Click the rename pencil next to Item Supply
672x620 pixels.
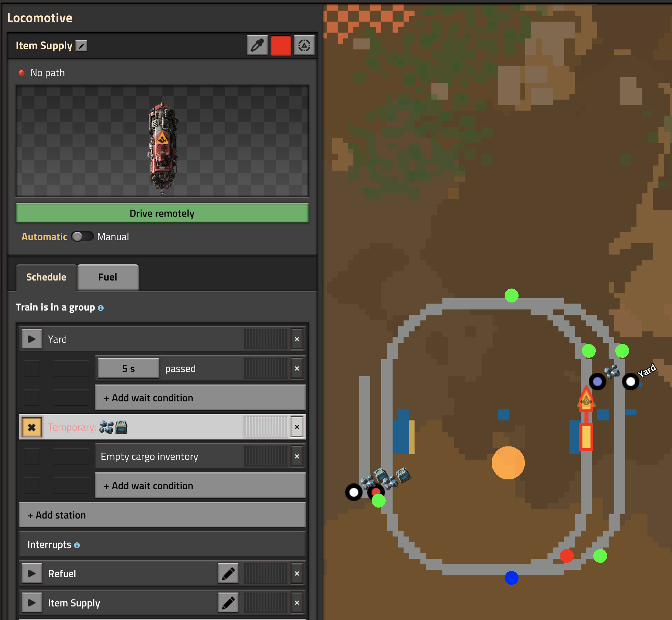click(x=81, y=46)
